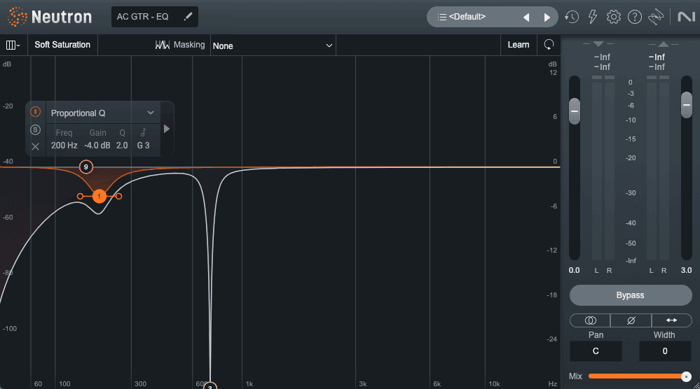Toggle the channel sum stereo circles button
This screenshot has height=389, width=700.
(x=590, y=320)
